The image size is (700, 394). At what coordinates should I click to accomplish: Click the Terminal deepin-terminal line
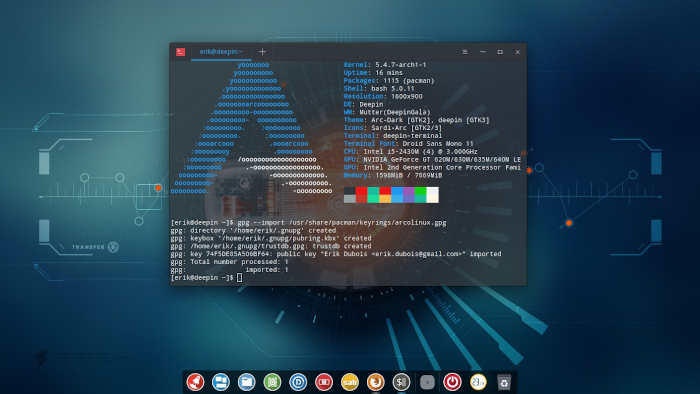393,136
